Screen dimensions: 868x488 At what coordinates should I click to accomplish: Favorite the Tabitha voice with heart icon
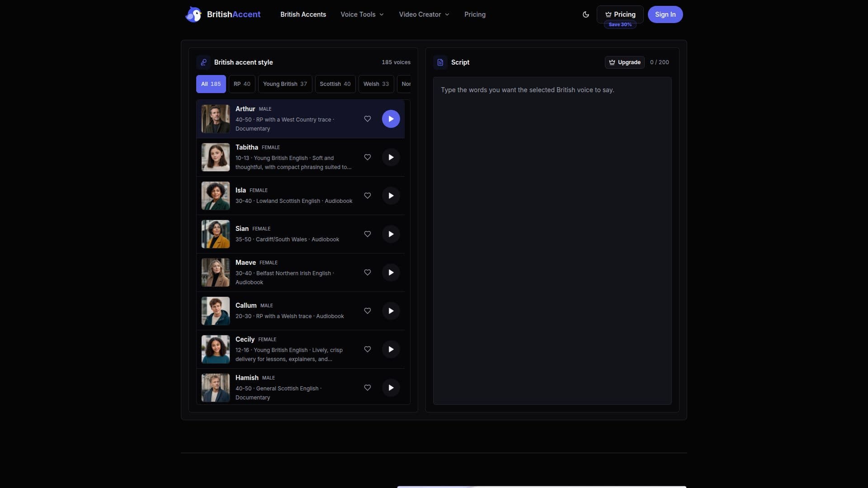point(368,157)
